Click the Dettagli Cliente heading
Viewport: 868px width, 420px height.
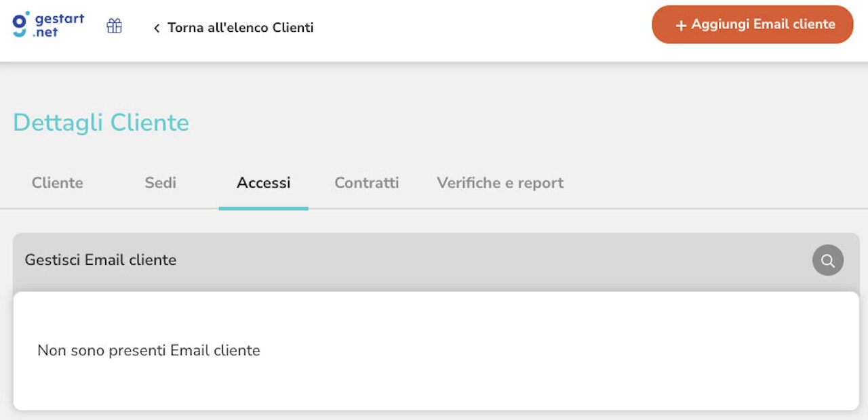(x=100, y=123)
